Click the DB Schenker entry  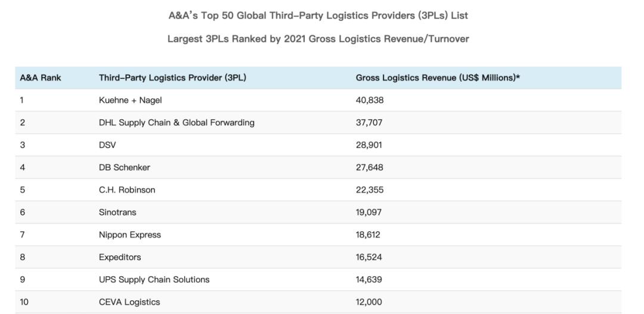click(124, 168)
